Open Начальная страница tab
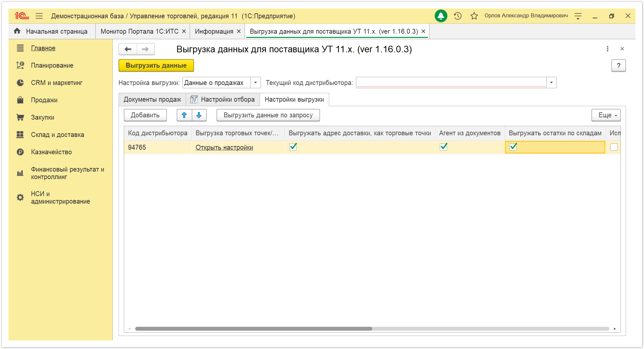 point(52,31)
